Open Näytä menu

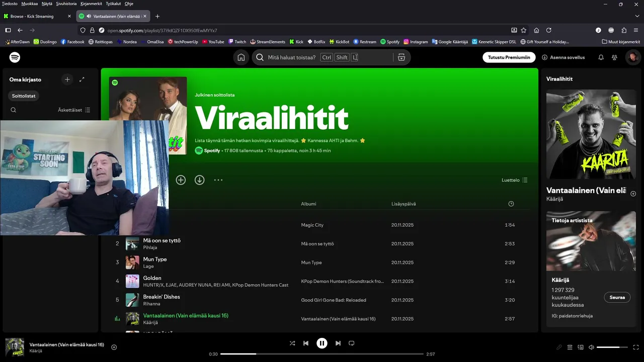47,4
